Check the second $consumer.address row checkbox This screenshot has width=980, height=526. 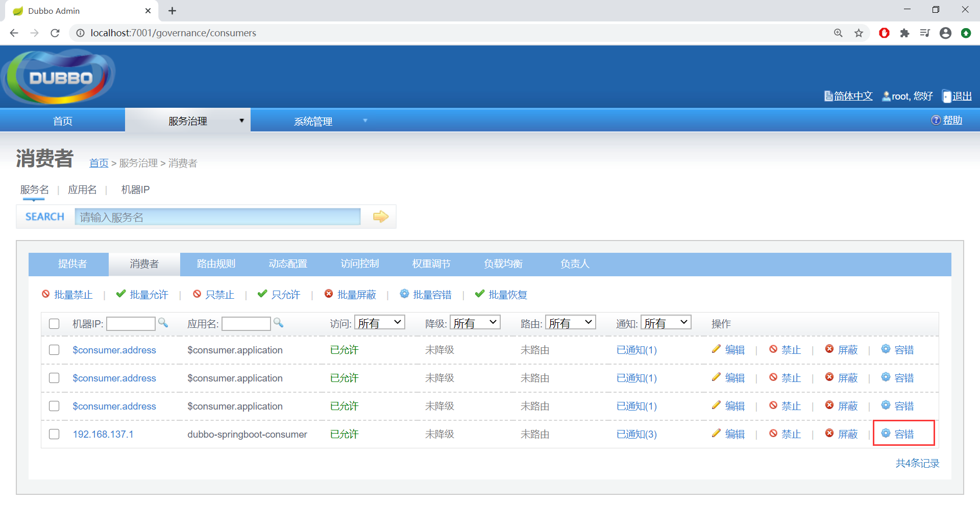[x=54, y=378]
